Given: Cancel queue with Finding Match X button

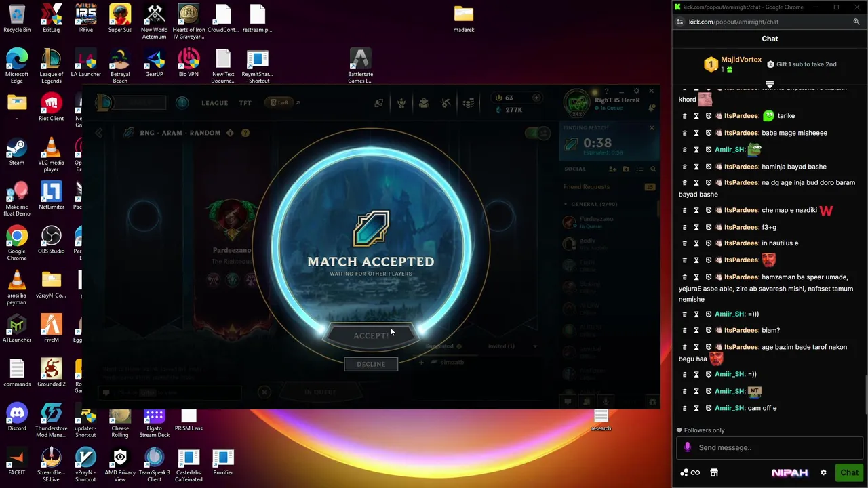Looking at the screenshot, I should coord(652,128).
